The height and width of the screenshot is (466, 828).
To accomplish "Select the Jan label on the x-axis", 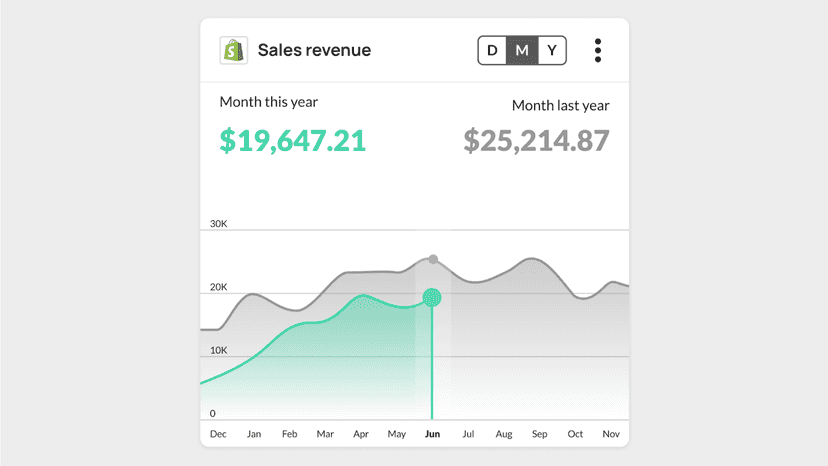I will (254, 434).
